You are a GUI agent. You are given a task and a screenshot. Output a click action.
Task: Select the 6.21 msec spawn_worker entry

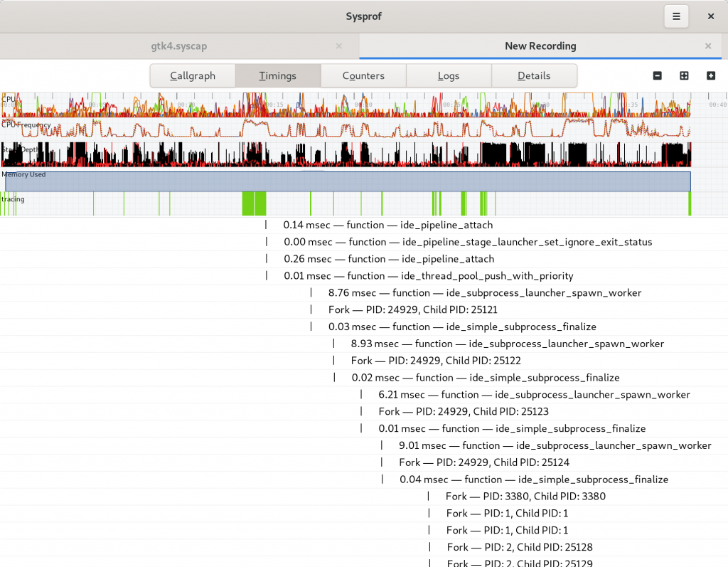(x=364, y=395)
